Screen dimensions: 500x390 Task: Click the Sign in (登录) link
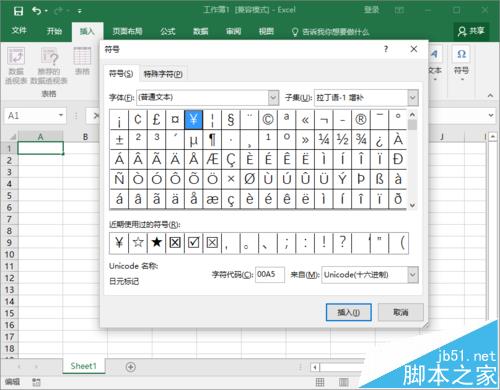371,10
